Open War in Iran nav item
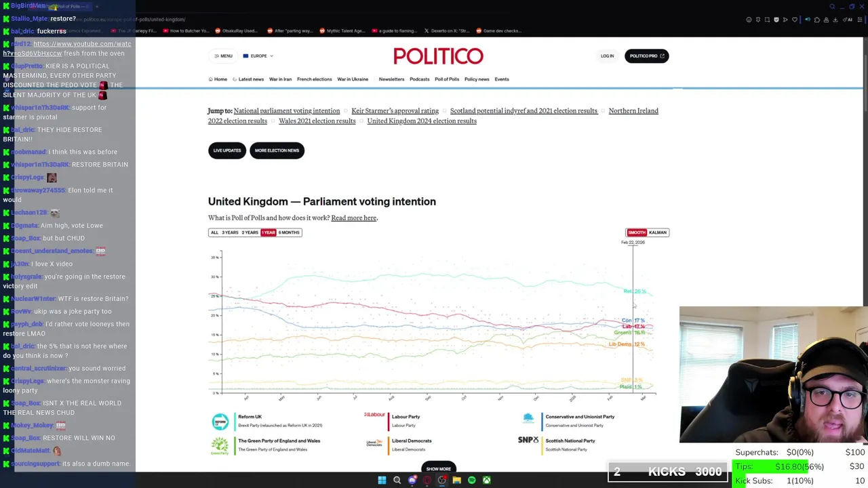868x488 pixels. coord(280,79)
